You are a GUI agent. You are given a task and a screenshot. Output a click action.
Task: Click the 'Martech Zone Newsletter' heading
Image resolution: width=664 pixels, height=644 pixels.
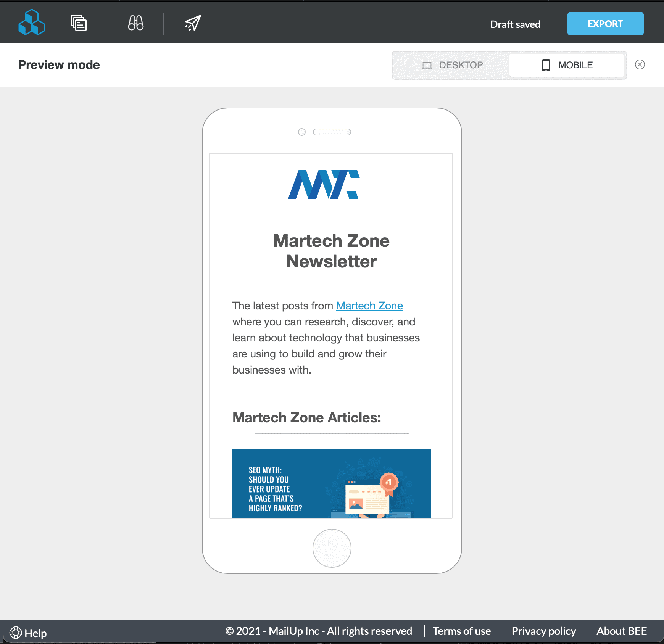click(331, 251)
